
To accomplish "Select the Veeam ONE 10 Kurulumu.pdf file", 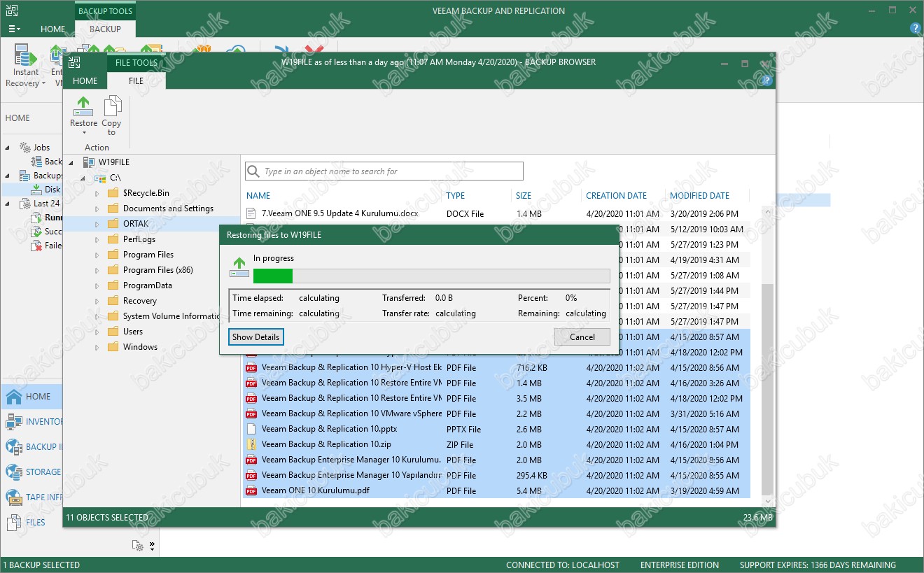I will 315,491.
